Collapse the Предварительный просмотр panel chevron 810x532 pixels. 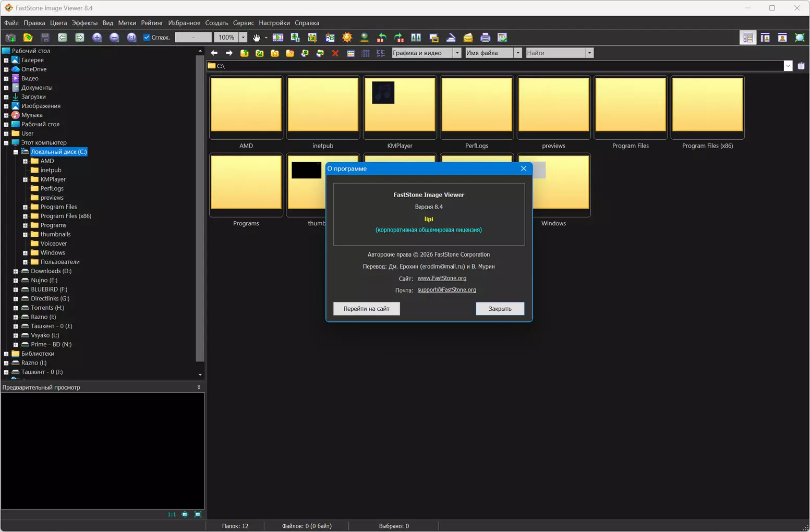(x=199, y=388)
